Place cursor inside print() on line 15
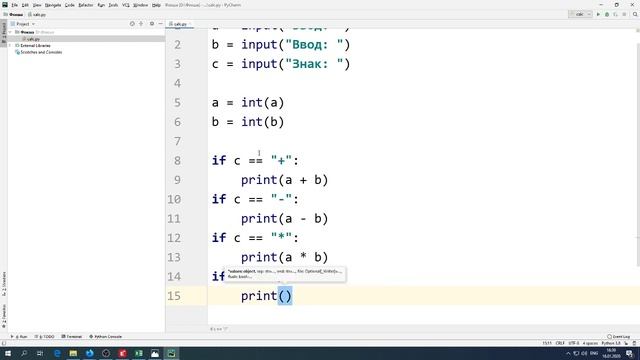This screenshot has width=640, height=360. [285, 296]
